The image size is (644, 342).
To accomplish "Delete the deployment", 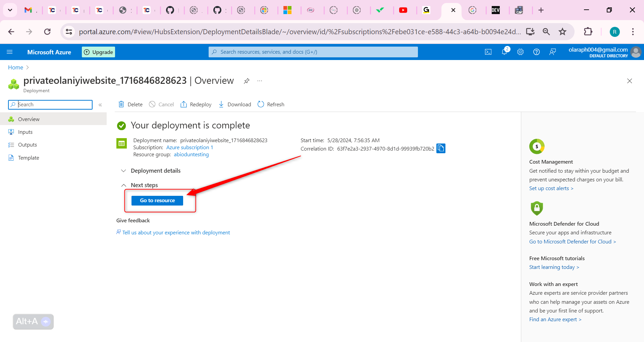I will tap(131, 104).
